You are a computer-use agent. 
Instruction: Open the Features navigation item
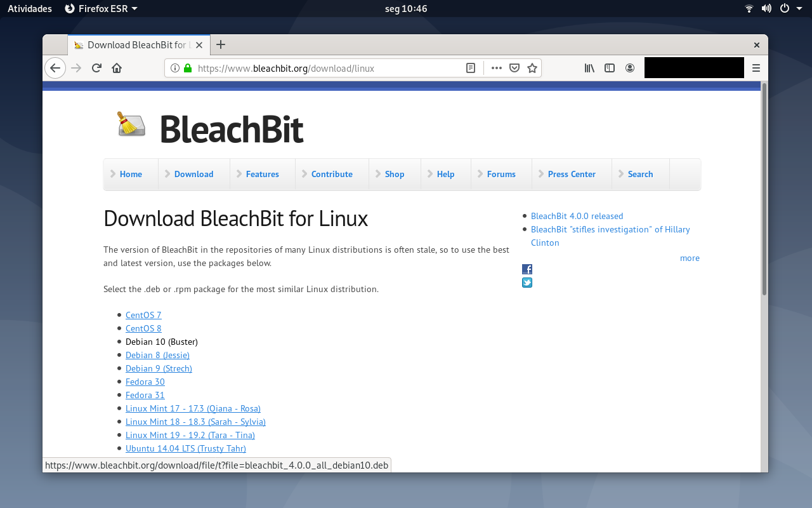coord(262,174)
